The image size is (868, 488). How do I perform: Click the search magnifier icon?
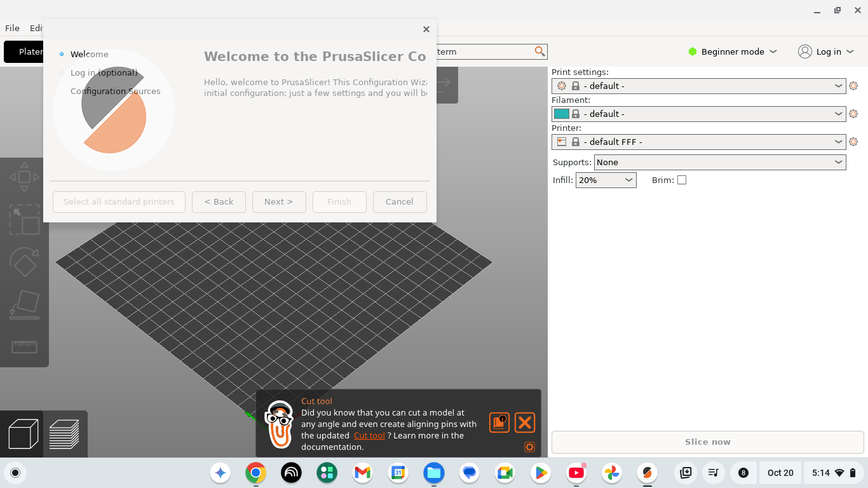pyautogui.click(x=539, y=51)
